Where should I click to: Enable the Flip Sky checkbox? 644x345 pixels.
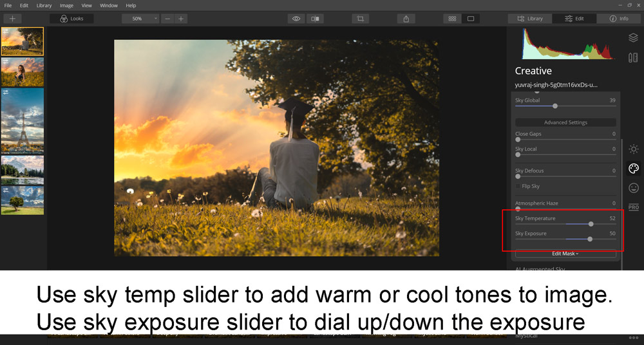click(x=518, y=187)
